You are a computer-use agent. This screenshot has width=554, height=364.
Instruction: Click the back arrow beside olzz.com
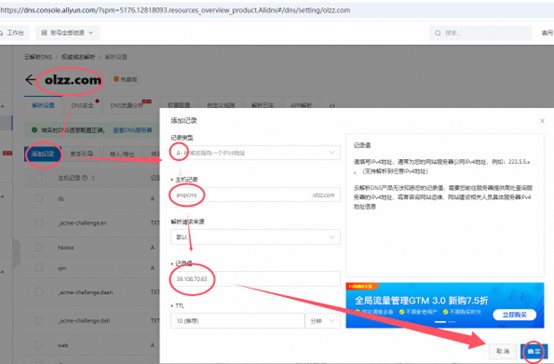pos(30,80)
